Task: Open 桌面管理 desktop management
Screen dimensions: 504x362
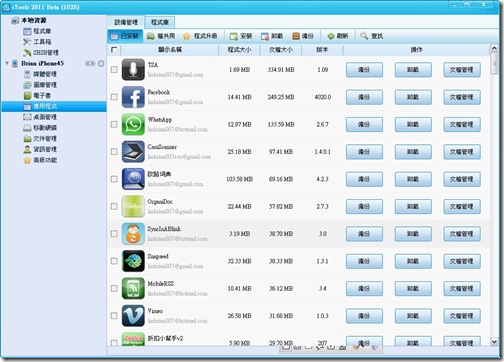Action: pyautogui.click(x=40, y=117)
